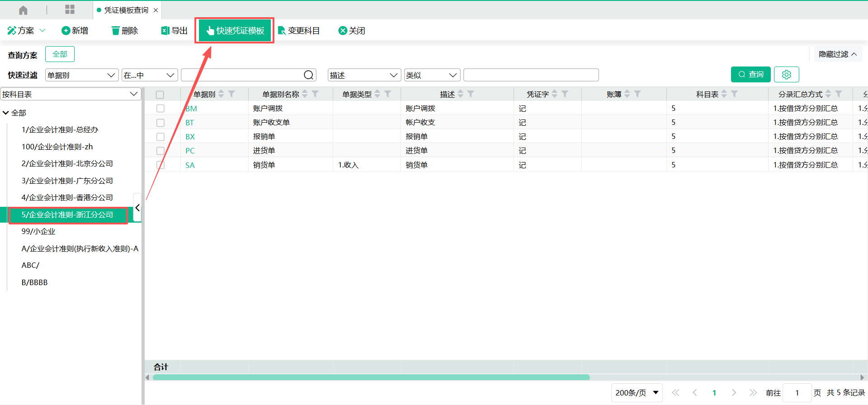868x405 pixels.
Task: Open the PC voucher template link
Action: pos(190,151)
